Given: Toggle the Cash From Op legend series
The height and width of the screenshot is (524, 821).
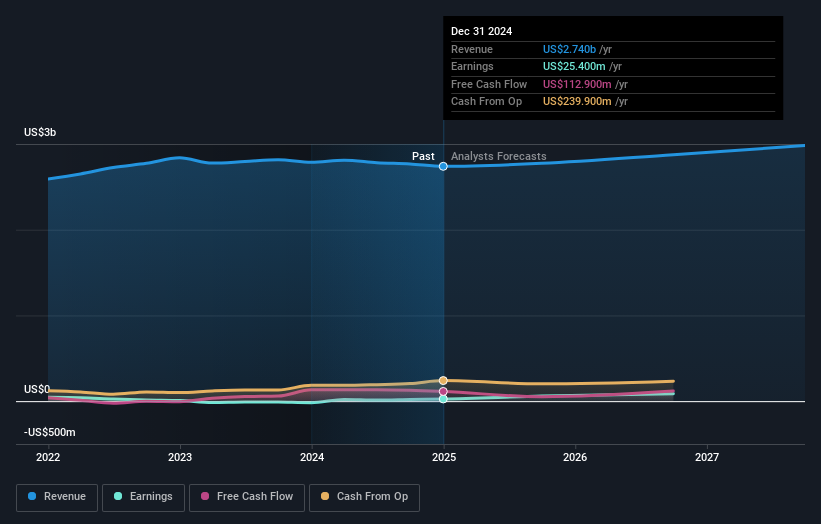Looking at the screenshot, I should 364,497.
